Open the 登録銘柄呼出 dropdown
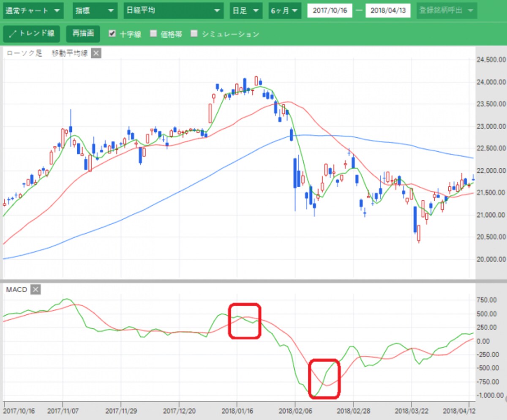 click(447, 11)
